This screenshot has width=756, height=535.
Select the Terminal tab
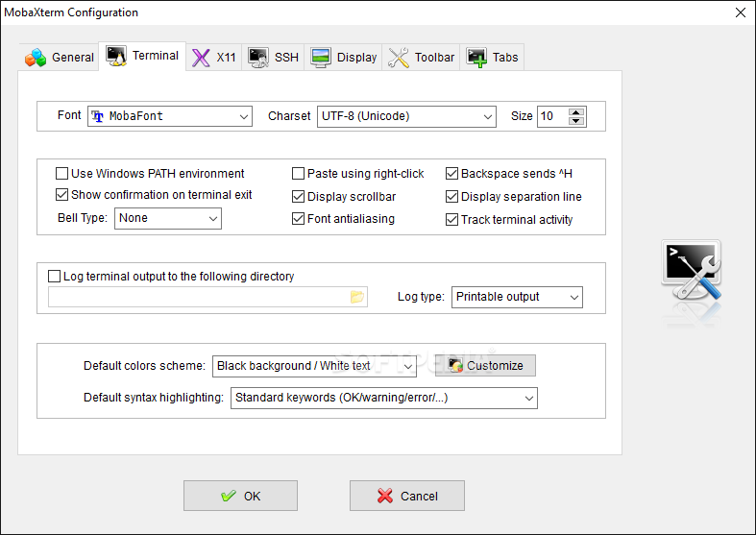(142, 56)
